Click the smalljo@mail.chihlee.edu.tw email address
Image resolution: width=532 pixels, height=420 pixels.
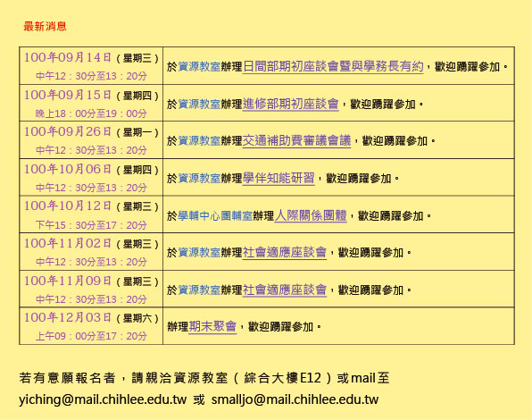pos(295,399)
